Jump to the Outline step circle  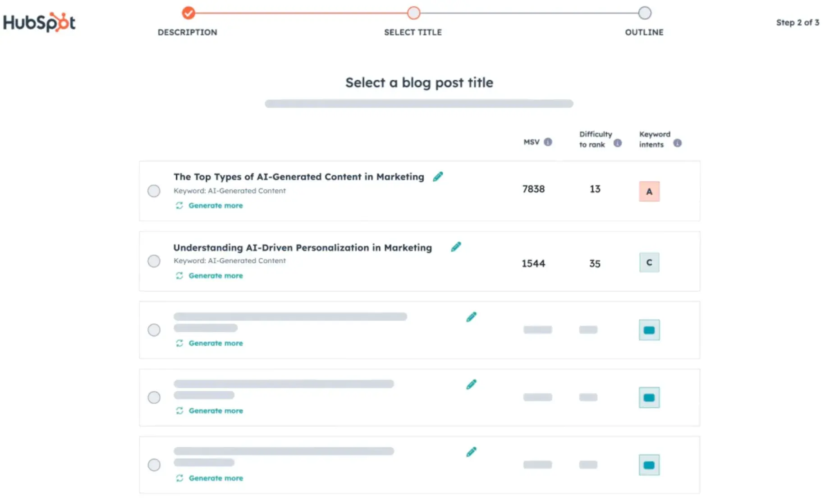tap(645, 13)
